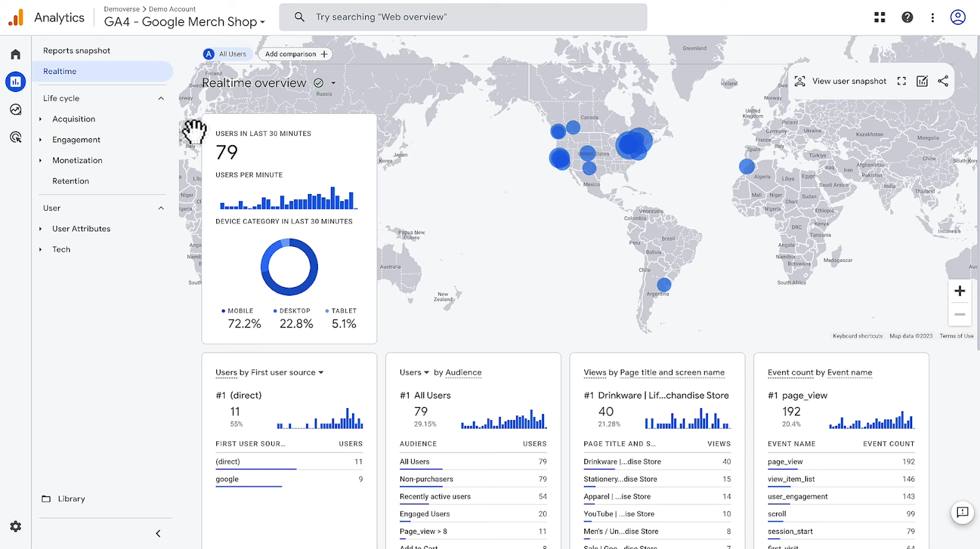Click the All Users comparison chip

[x=225, y=54]
